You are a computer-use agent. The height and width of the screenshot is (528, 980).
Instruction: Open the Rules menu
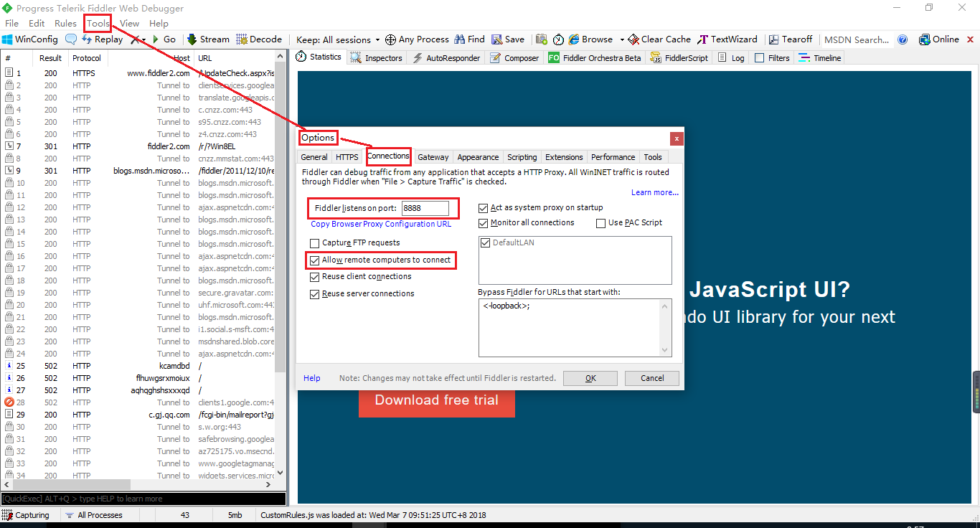coord(65,23)
